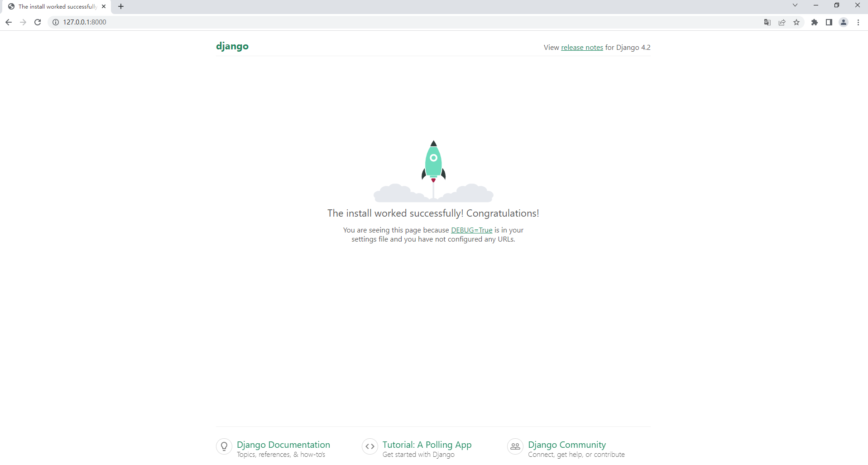868x465 pixels.
Task: Click the lightbulb icon for Documentation
Action: click(224, 447)
